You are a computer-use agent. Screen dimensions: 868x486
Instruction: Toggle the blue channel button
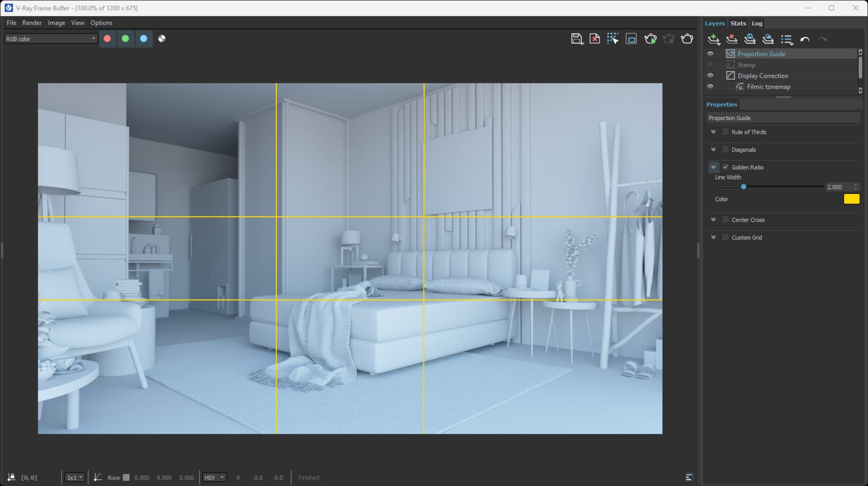143,39
